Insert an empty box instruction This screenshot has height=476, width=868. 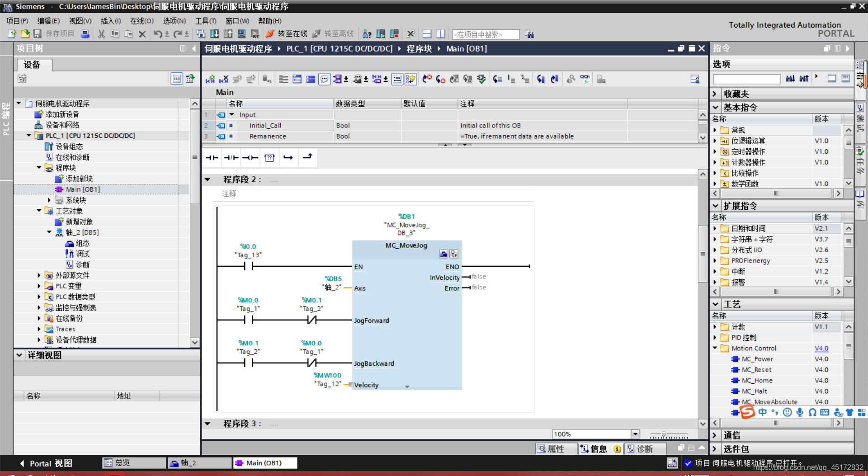coord(269,157)
